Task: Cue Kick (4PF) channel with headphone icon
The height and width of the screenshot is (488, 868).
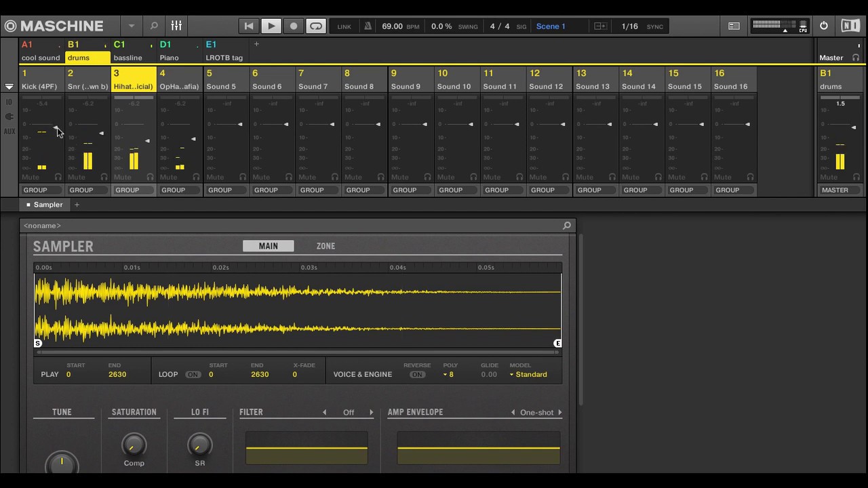Action: (58, 177)
